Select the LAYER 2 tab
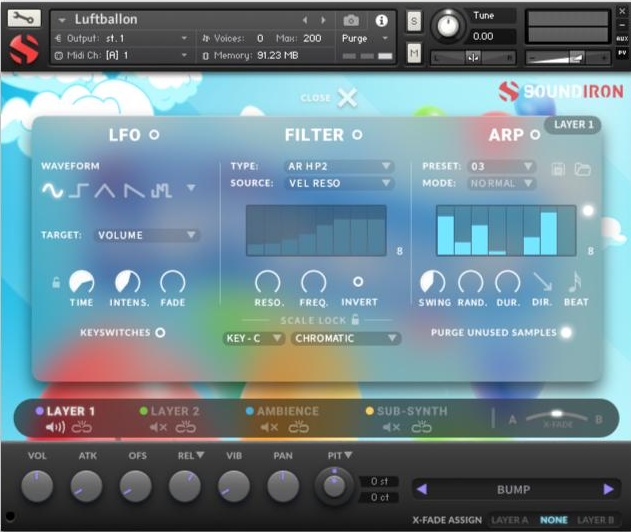631x532 pixels. (175, 411)
